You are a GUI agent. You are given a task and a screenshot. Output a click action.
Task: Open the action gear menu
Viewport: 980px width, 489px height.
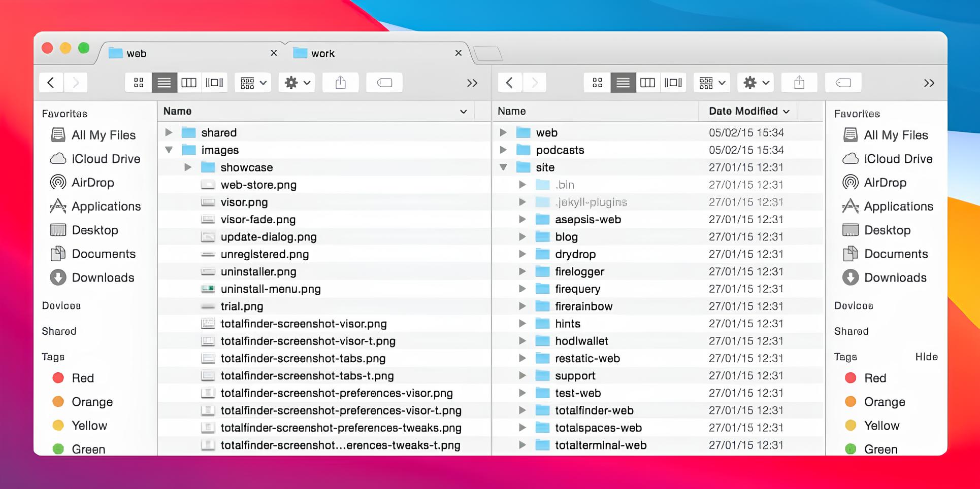[x=296, y=82]
